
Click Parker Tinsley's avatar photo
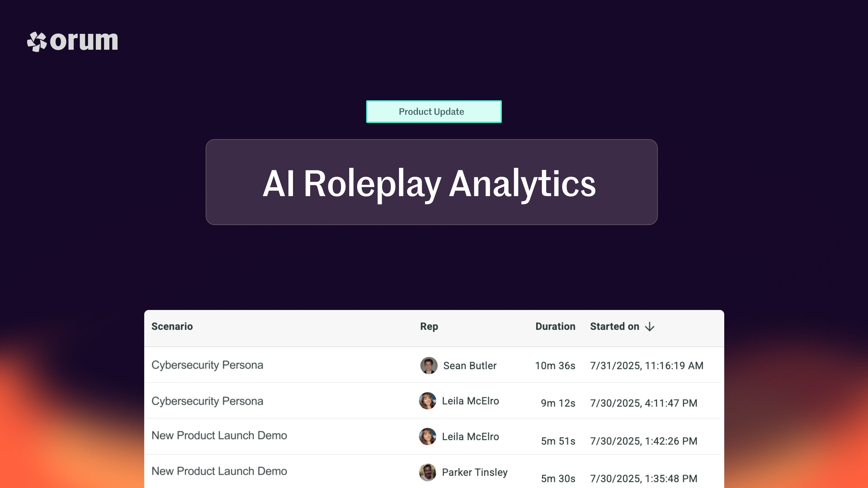click(x=427, y=472)
